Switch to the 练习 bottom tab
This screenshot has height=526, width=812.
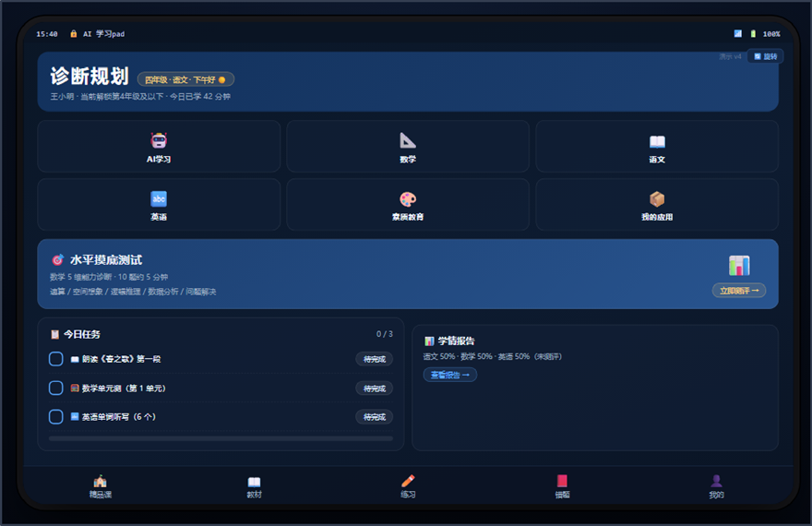click(x=408, y=486)
